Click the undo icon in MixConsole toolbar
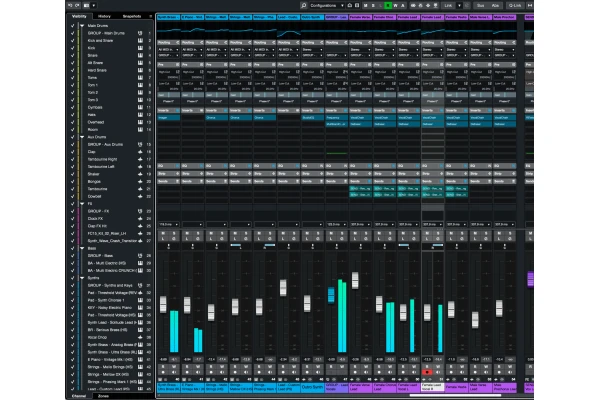The image size is (600, 400). pos(70,5)
